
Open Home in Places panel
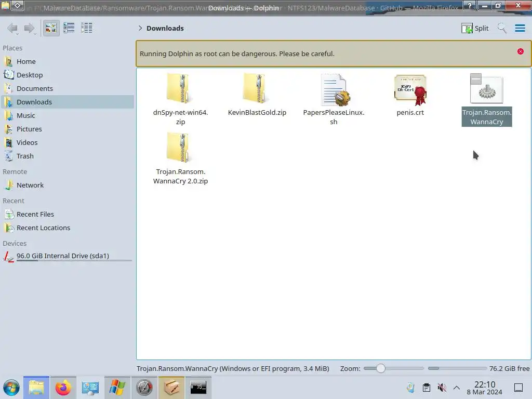[68, 61]
